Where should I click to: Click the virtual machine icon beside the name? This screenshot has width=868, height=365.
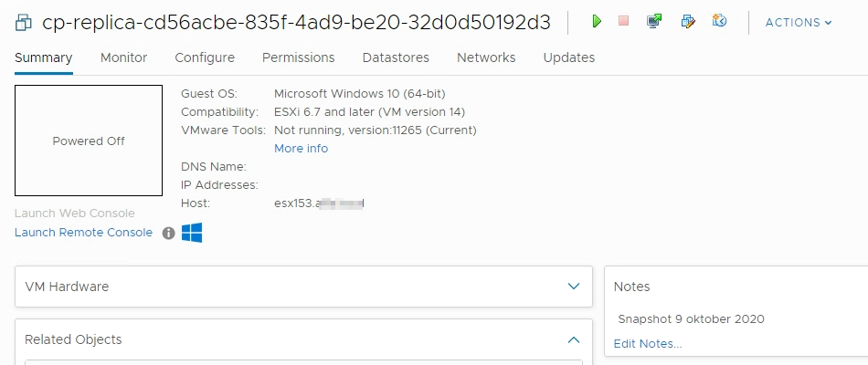[24, 23]
